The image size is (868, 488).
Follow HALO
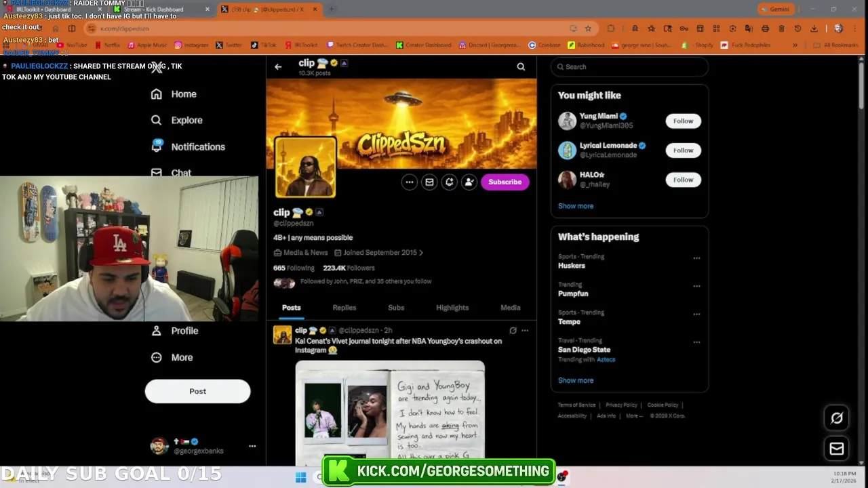point(683,180)
